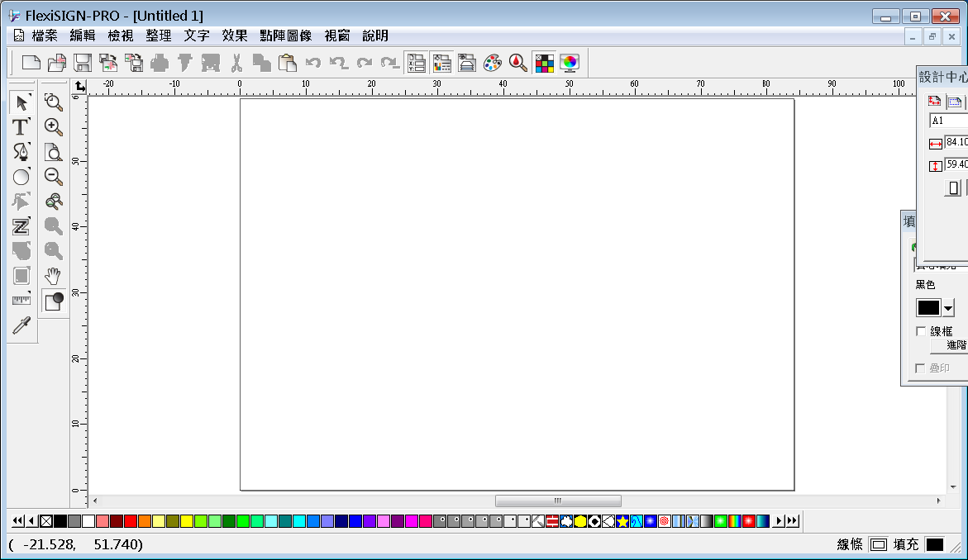The height and width of the screenshot is (560, 968).
Task: Expand more swatches with the palette double-arrow
Action: [791, 521]
